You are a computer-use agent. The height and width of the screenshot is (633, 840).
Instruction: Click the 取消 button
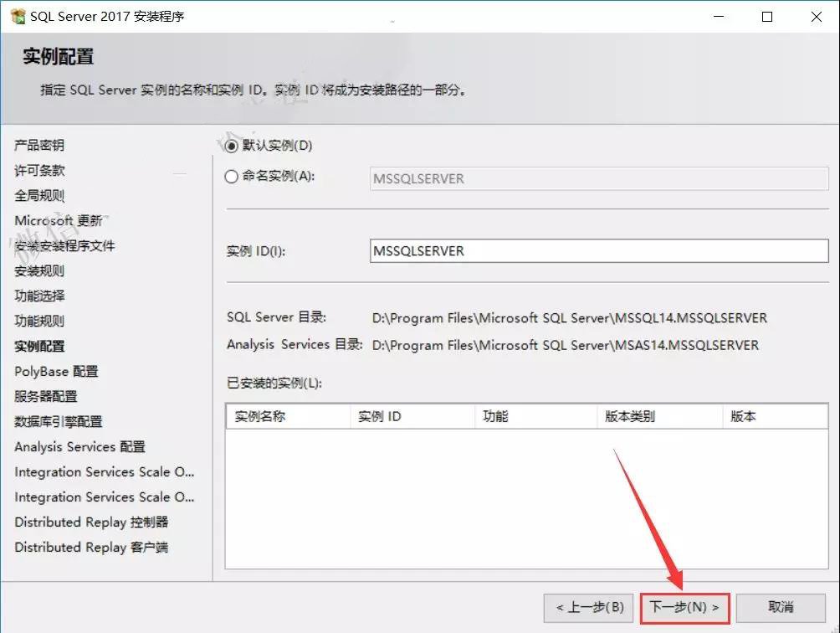781,608
